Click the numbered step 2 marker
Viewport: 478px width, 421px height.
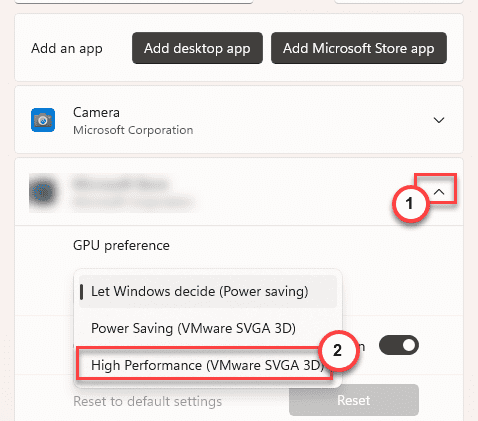(x=338, y=350)
